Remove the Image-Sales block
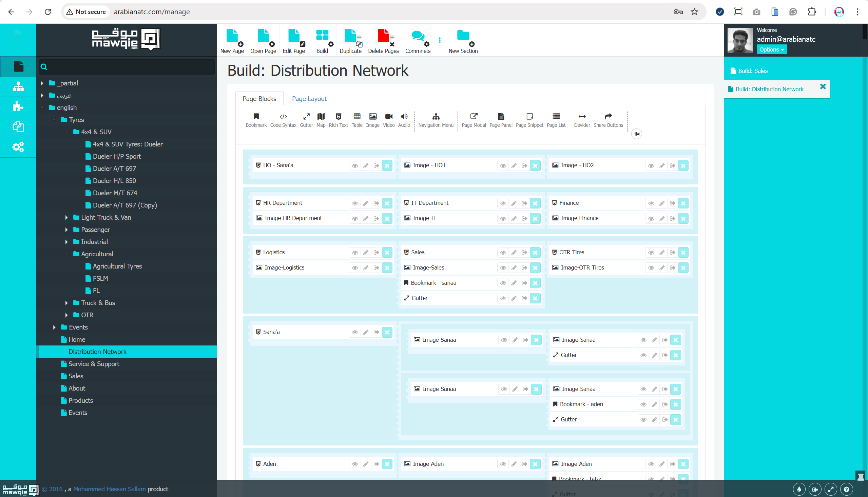 [535, 267]
